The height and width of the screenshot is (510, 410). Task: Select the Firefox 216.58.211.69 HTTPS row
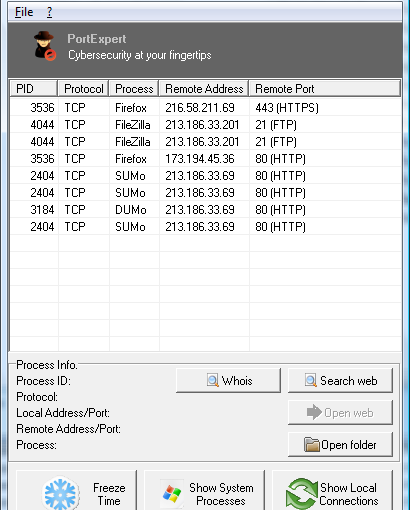pyautogui.click(x=205, y=108)
